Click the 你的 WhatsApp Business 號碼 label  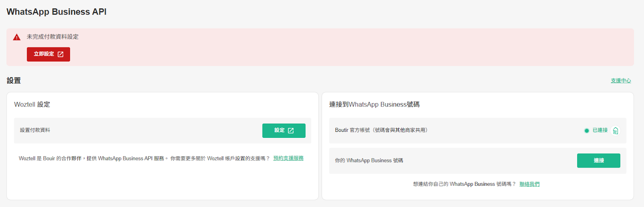(x=369, y=160)
